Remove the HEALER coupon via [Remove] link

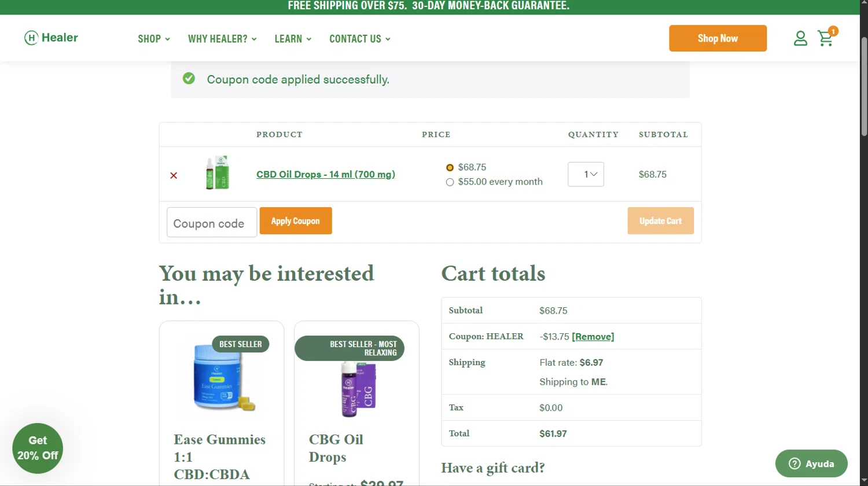click(593, 337)
